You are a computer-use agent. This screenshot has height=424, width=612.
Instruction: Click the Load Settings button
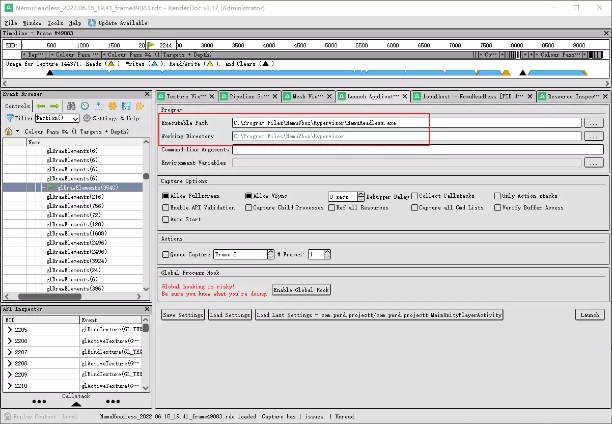click(230, 315)
